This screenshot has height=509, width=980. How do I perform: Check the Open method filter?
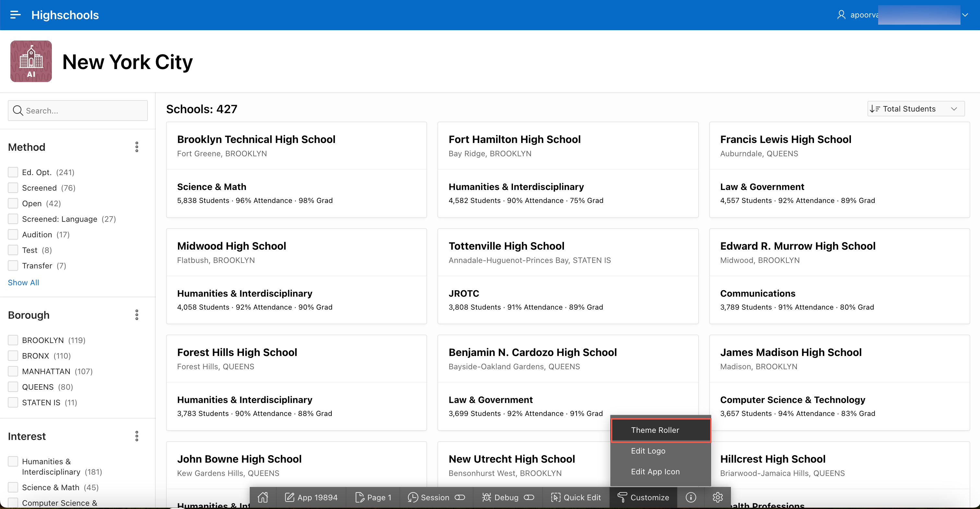pos(13,204)
